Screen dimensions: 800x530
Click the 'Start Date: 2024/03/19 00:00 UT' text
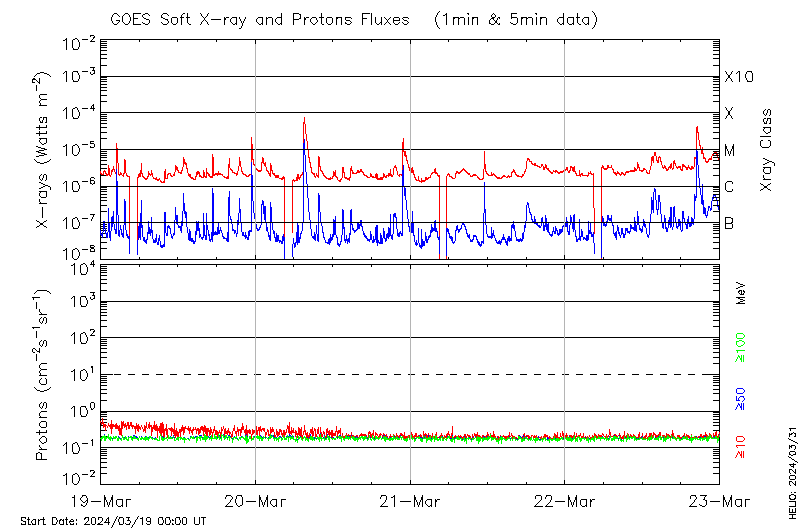pos(113,522)
